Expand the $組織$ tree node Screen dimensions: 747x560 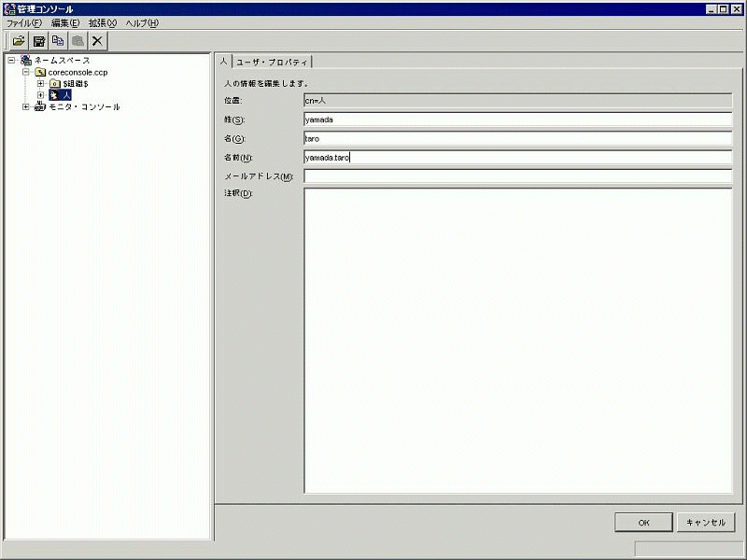point(40,84)
